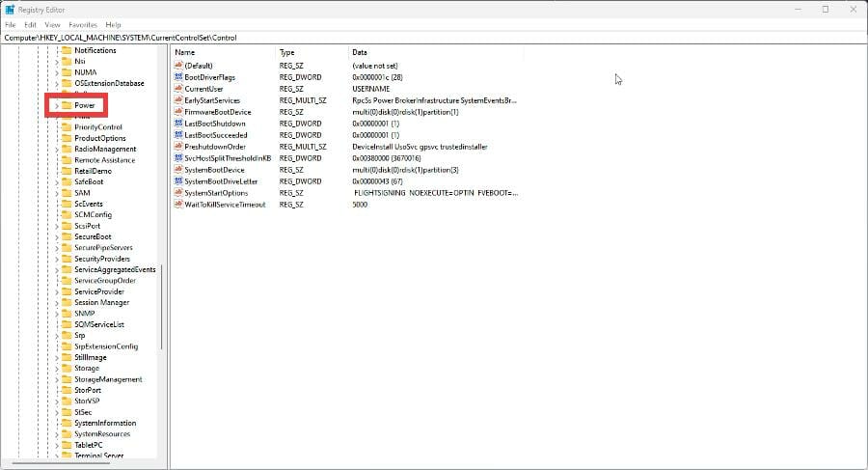Select the FirmwareBootDevice value name

218,112
